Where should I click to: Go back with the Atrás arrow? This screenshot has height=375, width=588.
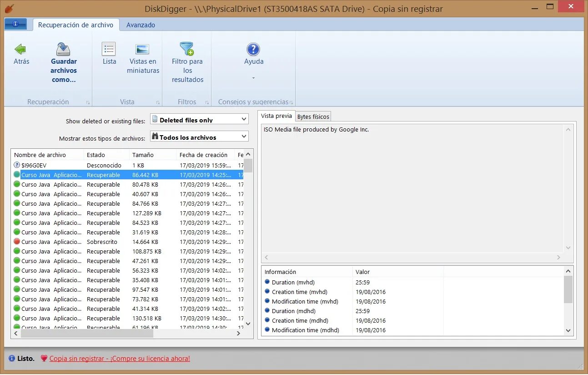(20, 49)
